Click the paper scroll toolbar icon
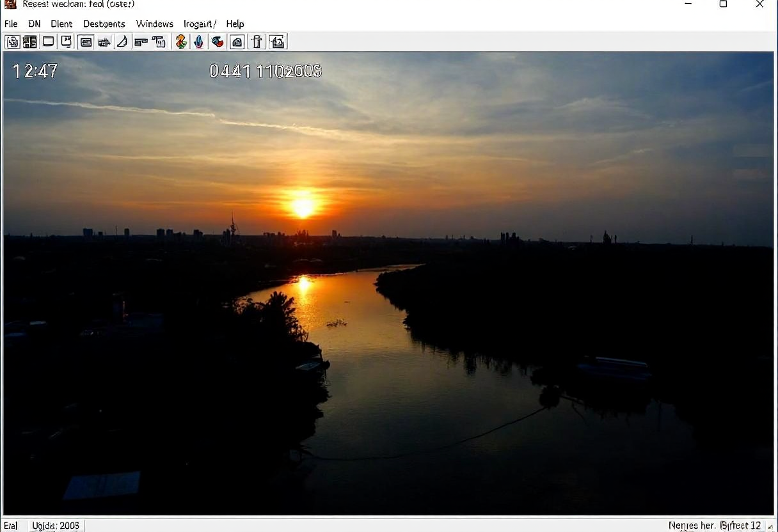Viewport: 778px width, 532px height. [159, 42]
